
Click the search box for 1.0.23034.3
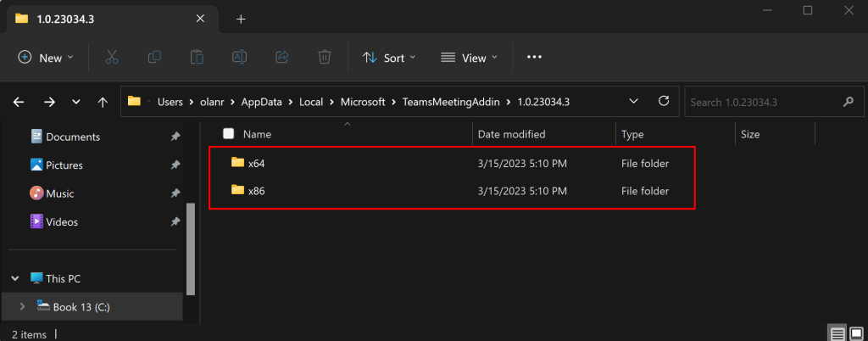(x=763, y=102)
